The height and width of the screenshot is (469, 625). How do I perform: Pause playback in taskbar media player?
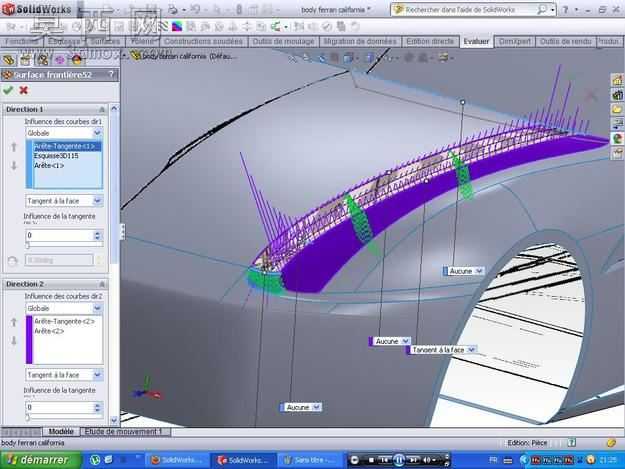399,460
